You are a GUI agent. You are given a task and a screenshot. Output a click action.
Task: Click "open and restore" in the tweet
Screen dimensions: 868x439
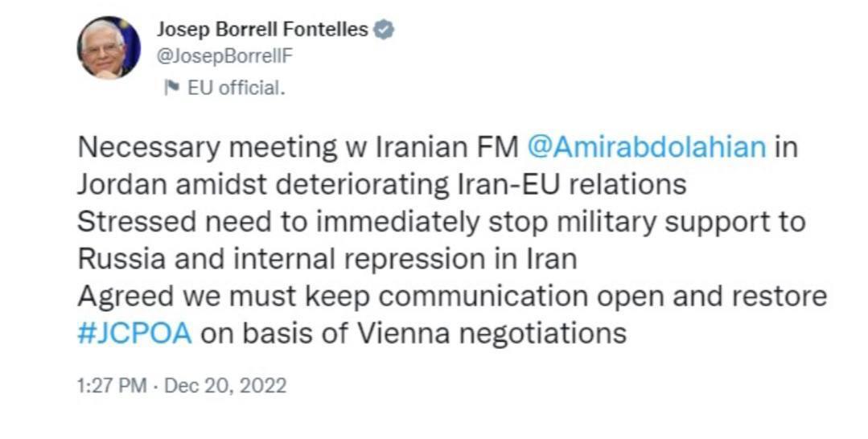coord(711,296)
